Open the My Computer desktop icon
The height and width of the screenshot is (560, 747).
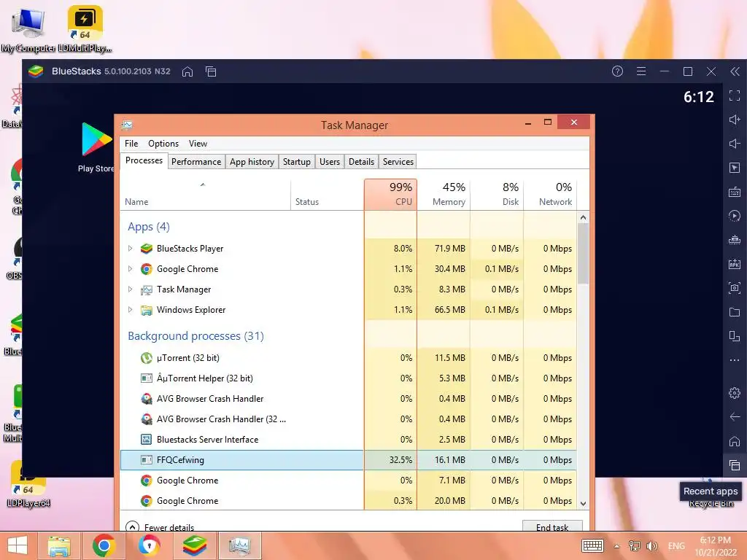pos(28,29)
